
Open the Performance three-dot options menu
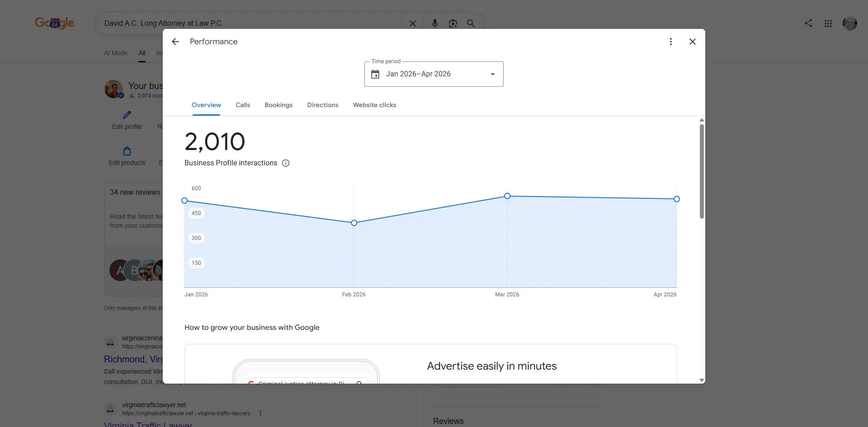[671, 42]
